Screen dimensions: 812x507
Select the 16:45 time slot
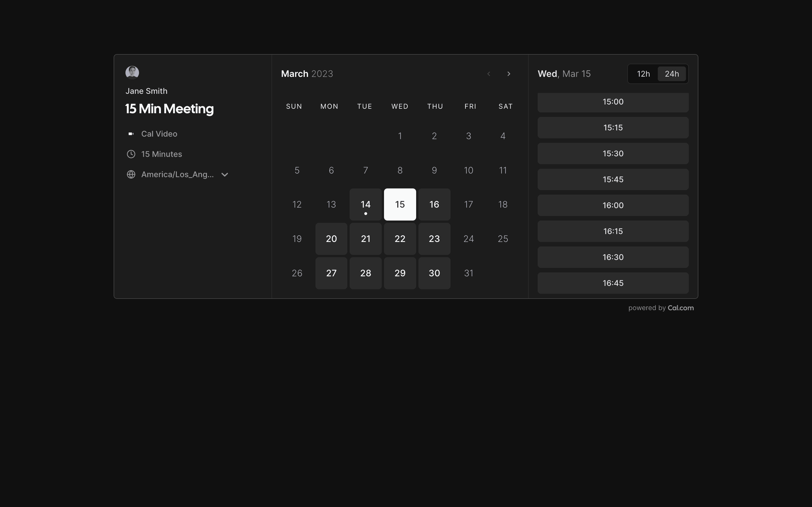click(x=613, y=283)
